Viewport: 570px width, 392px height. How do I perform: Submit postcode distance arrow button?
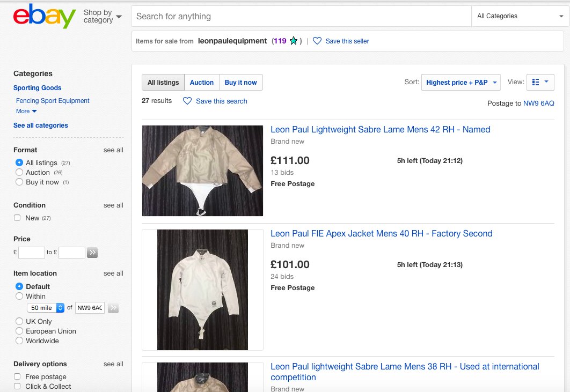tap(113, 308)
